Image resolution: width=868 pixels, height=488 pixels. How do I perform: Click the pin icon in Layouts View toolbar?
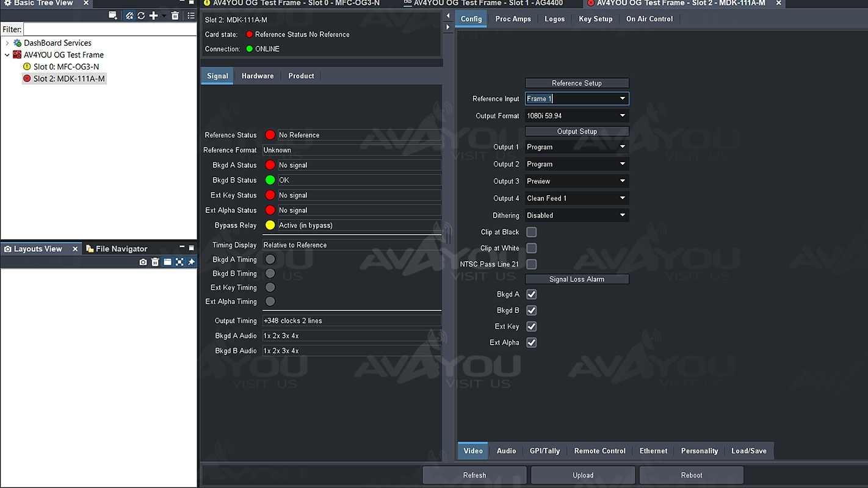191,262
